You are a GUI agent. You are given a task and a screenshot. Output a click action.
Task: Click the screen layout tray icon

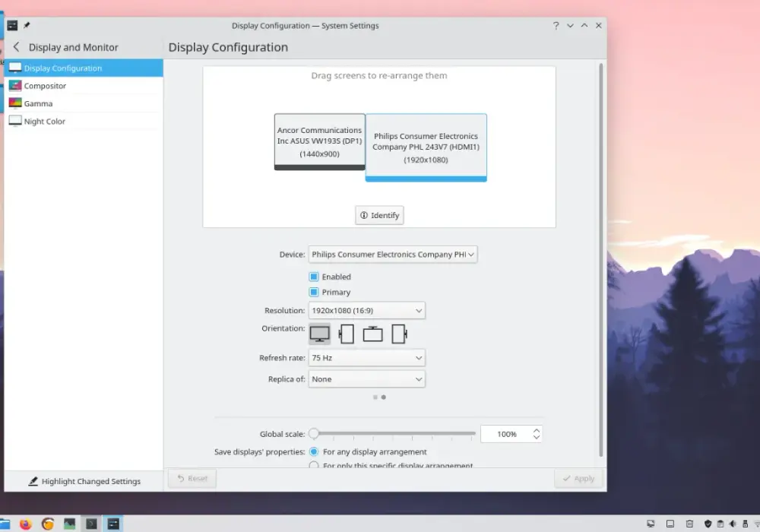click(x=670, y=524)
